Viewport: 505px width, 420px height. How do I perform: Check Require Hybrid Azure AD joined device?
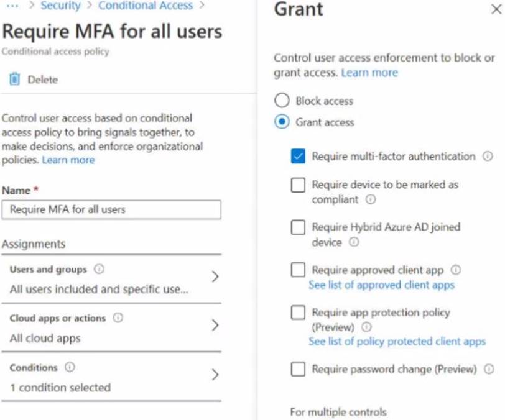pyautogui.click(x=298, y=227)
